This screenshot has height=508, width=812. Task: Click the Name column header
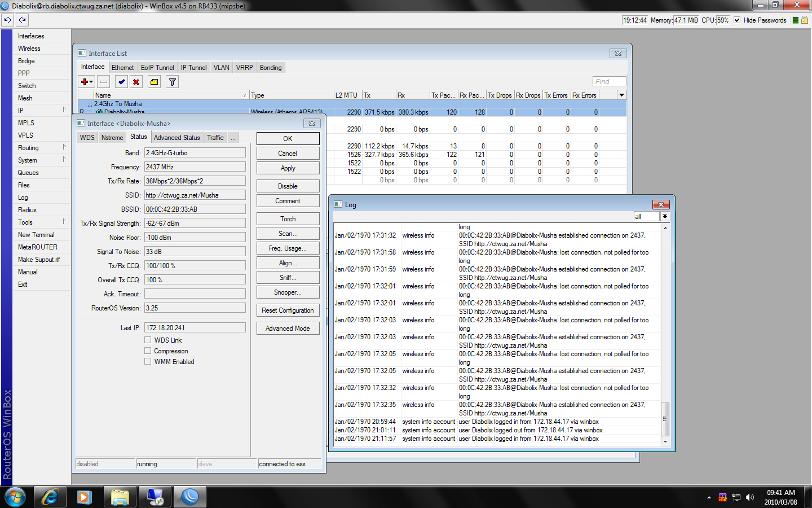(171, 95)
